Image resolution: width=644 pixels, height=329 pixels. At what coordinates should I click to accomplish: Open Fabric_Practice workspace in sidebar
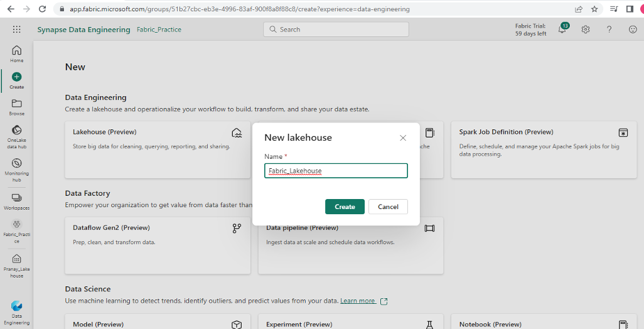point(16,231)
